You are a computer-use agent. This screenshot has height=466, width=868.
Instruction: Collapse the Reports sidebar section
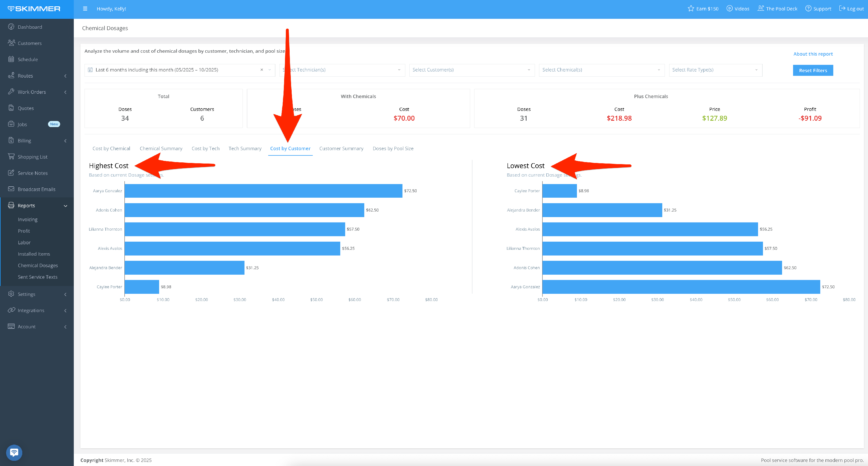pos(65,206)
